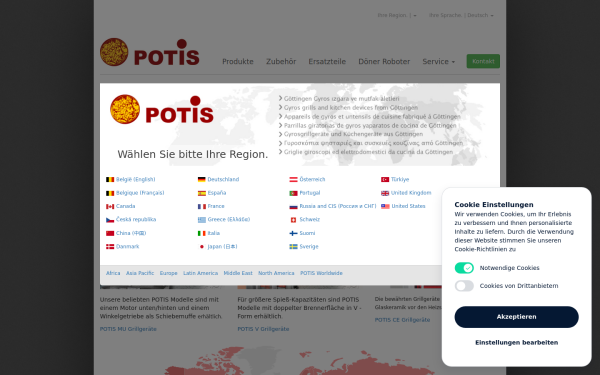
Task: Choose the United Kingdom region link
Action: [411, 193]
